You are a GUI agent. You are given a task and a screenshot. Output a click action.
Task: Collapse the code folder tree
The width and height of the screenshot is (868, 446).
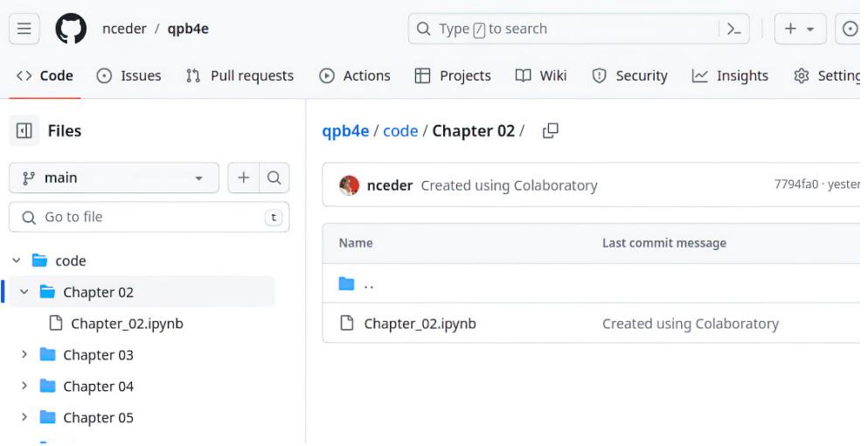[x=17, y=261]
